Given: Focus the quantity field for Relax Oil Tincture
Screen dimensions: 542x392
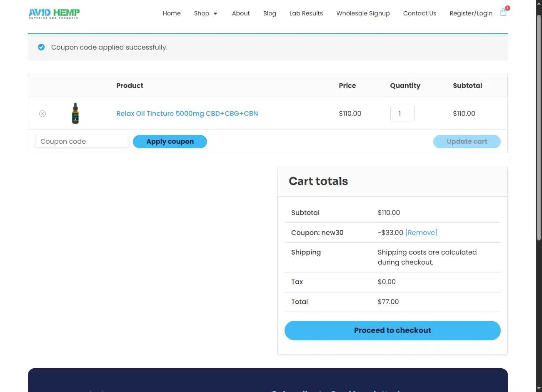Looking at the screenshot, I should pyautogui.click(x=402, y=113).
